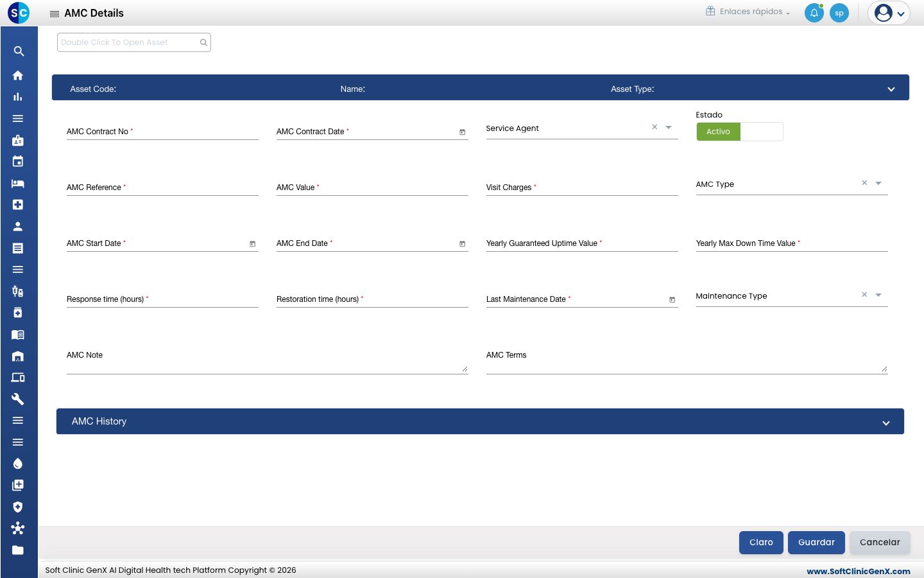Expand the asset header bar chevron
Viewport: 924px width, 578px height.
891,89
